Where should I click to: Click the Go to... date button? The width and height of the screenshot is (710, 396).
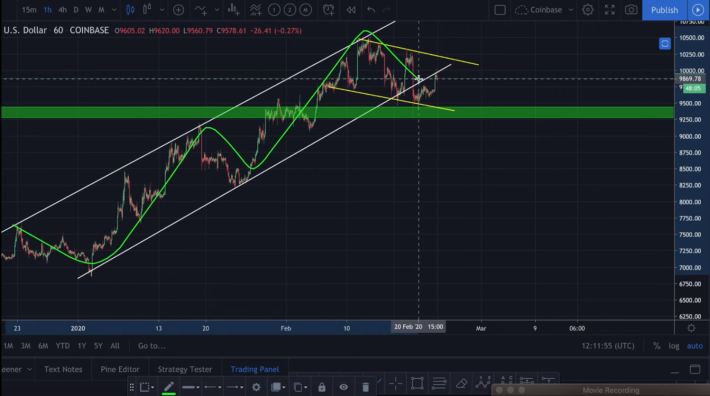(x=151, y=346)
